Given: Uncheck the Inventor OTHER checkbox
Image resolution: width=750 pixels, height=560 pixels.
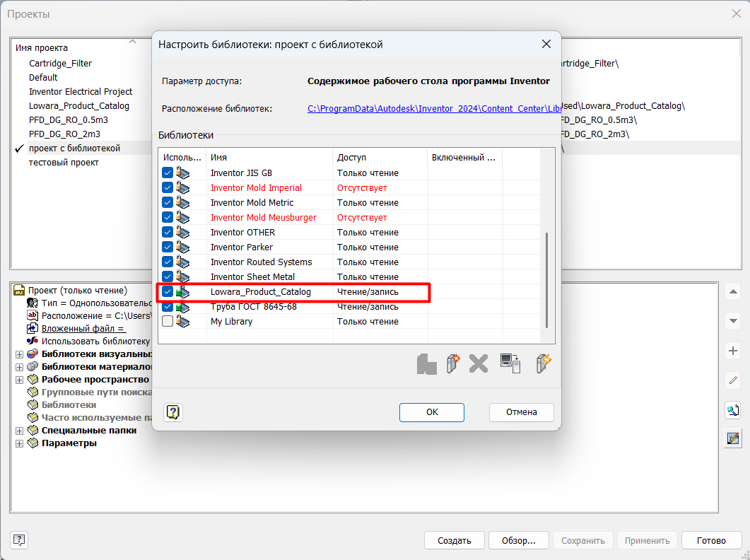Looking at the screenshot, I should click(168, 232).
